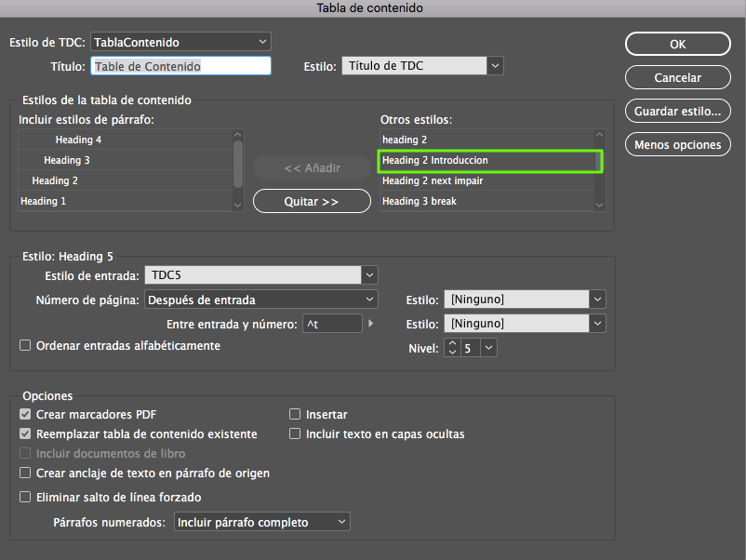The height and width of the screenshot is (560, 746).
Task: Check the Insertar option
Action: pyautogui.click(x=296, y=414)
